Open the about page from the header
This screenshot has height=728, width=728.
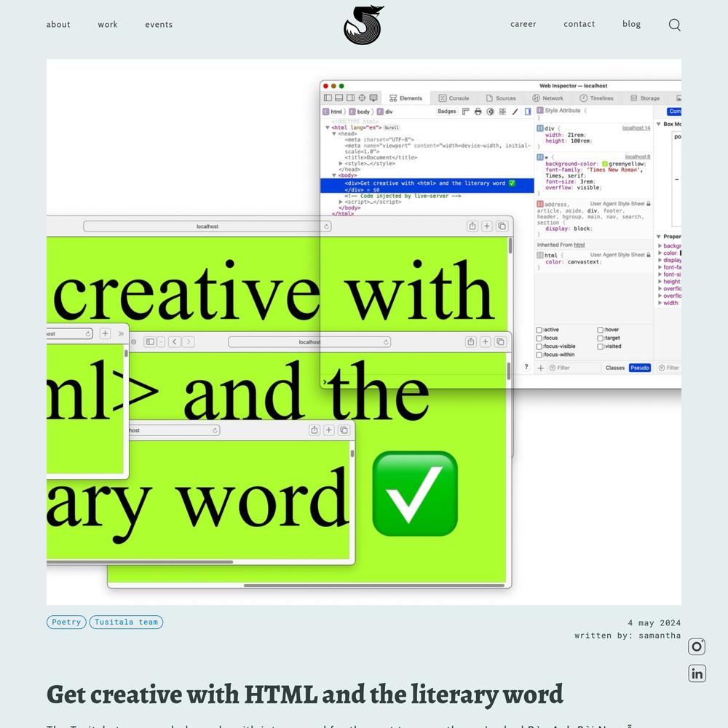pyautogui.click(x=58, y=25)
